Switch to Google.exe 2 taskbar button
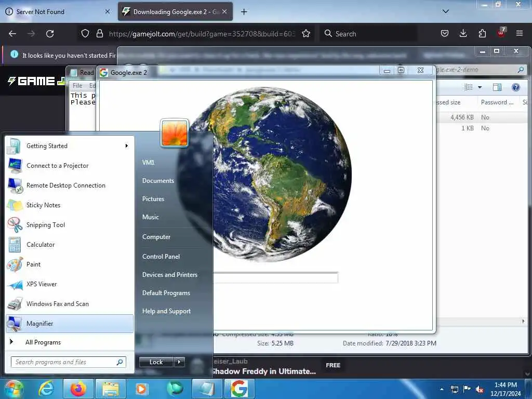Screen dimensions: 532x399 (x=240, y=389)
